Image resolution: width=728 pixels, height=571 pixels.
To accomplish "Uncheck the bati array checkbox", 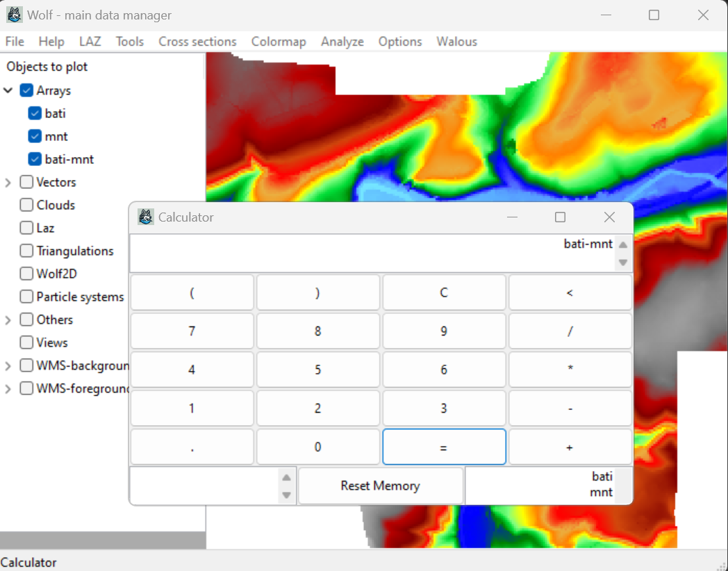I will 35,113.
